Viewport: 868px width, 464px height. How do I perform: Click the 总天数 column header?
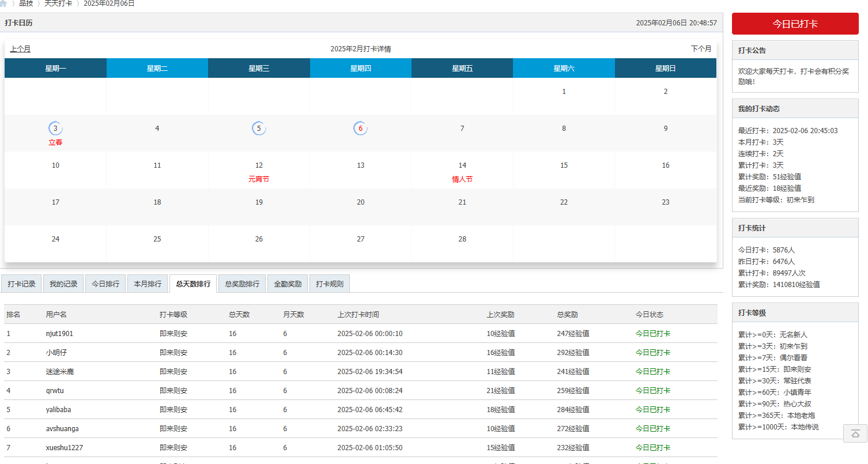point(239,315)
